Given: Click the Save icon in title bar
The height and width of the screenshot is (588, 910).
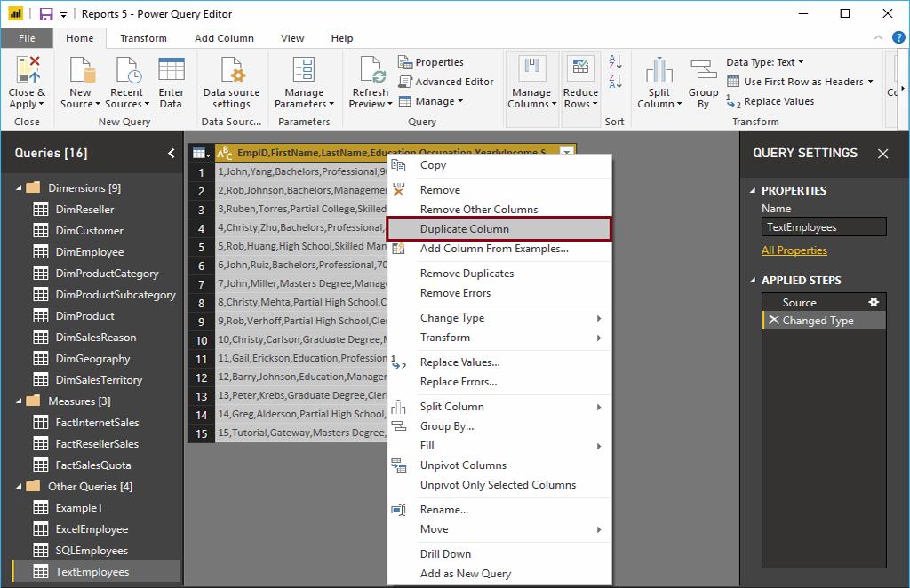Looking at the screenshot, I should point(46,14).
